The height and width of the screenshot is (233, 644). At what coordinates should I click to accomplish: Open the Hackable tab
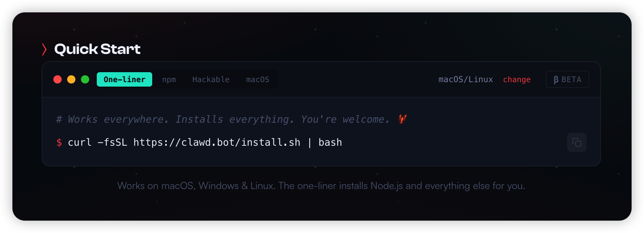[211, 79]
